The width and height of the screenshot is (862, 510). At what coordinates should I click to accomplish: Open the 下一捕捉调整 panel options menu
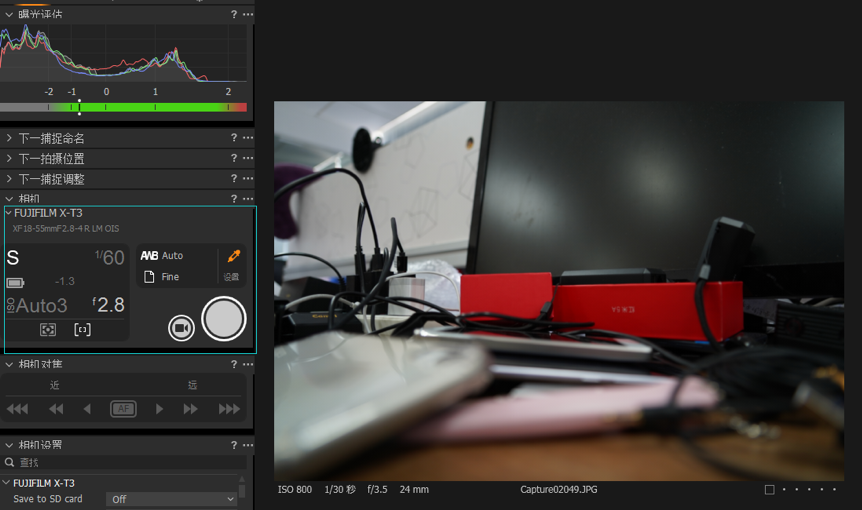248,179
